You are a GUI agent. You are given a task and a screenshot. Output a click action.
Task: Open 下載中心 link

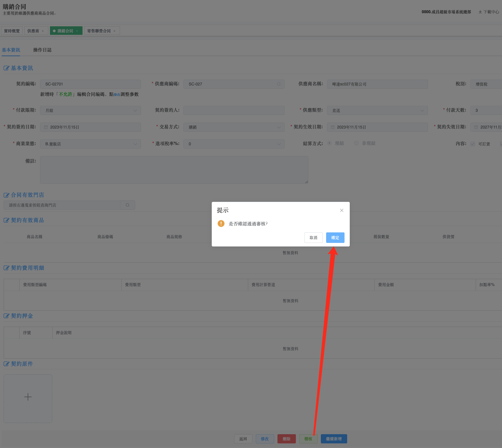point(491,12)
